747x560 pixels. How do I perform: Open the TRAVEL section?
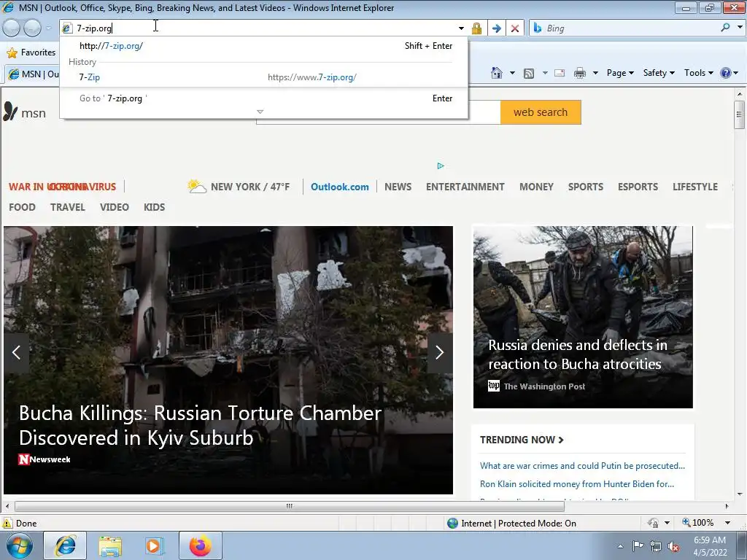point(68,207)
